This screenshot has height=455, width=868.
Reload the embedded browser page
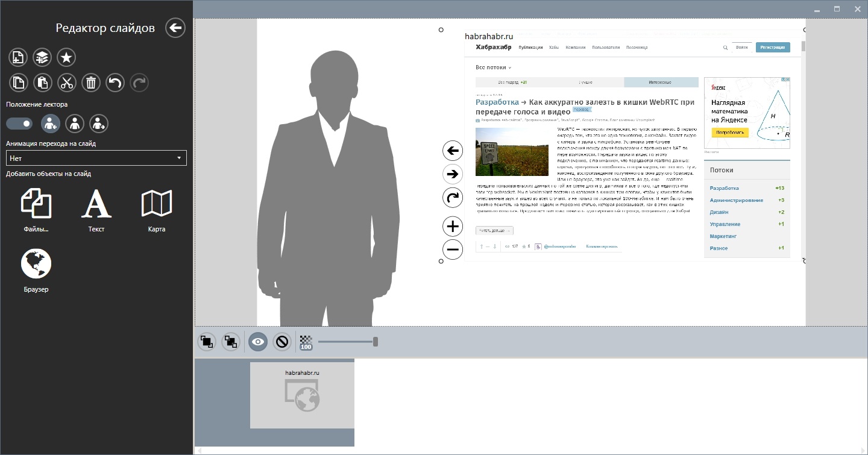(453, 197)
